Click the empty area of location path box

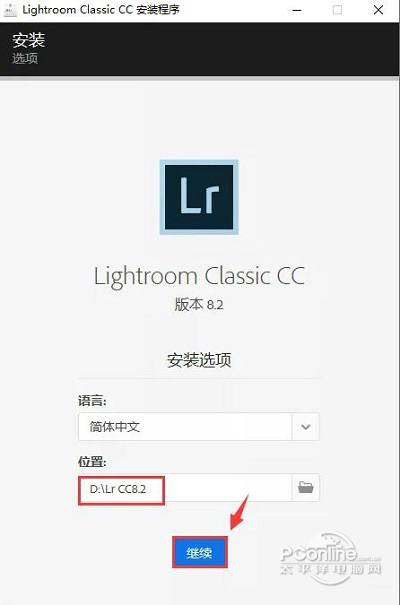coord(228,488)
